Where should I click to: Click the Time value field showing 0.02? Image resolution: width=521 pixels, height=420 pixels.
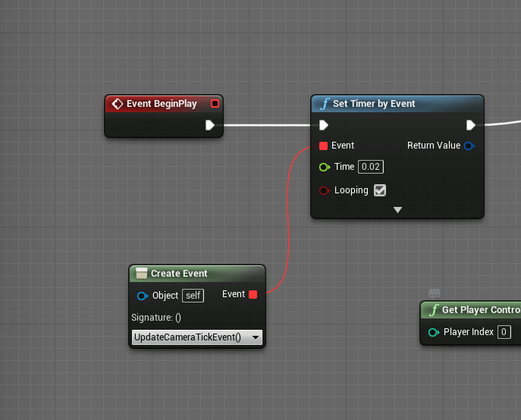[x=369, y=167]
